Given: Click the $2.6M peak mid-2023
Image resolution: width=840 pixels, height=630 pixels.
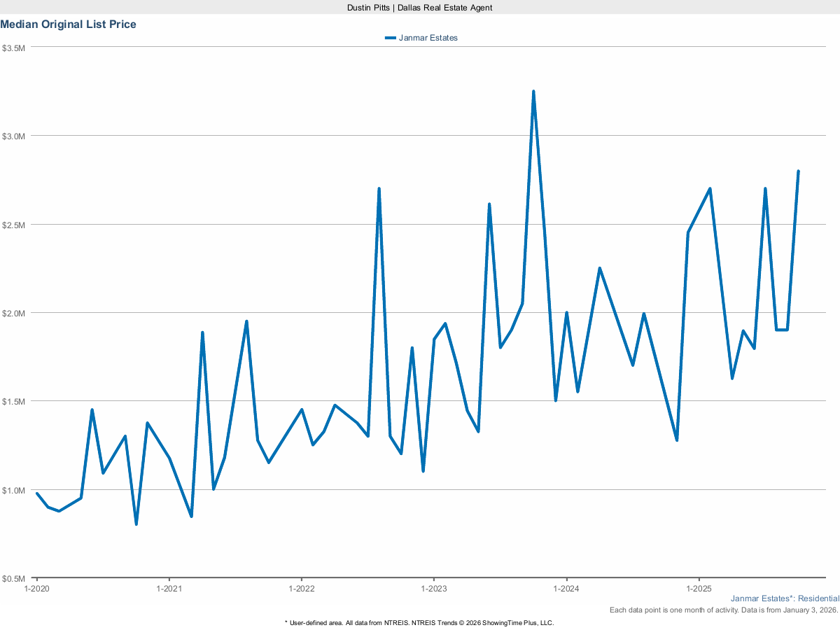Looking at the screenshot, I should coord(489,204).
